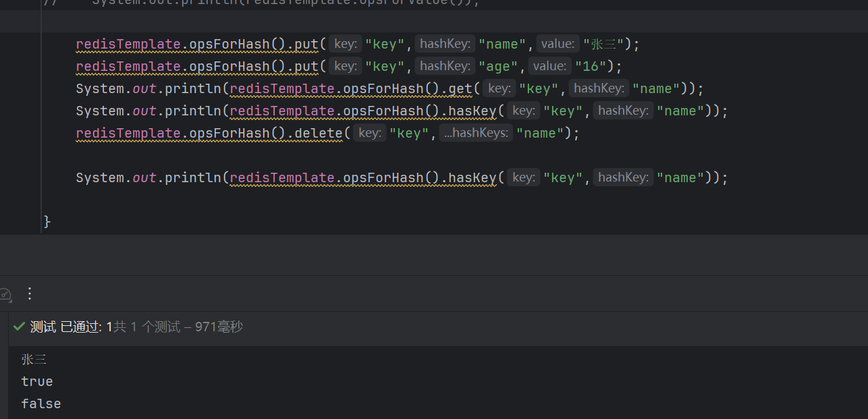Click the profiler gauge icon above the console
This screenshot has width=868, height=419.
coord(6,294)
